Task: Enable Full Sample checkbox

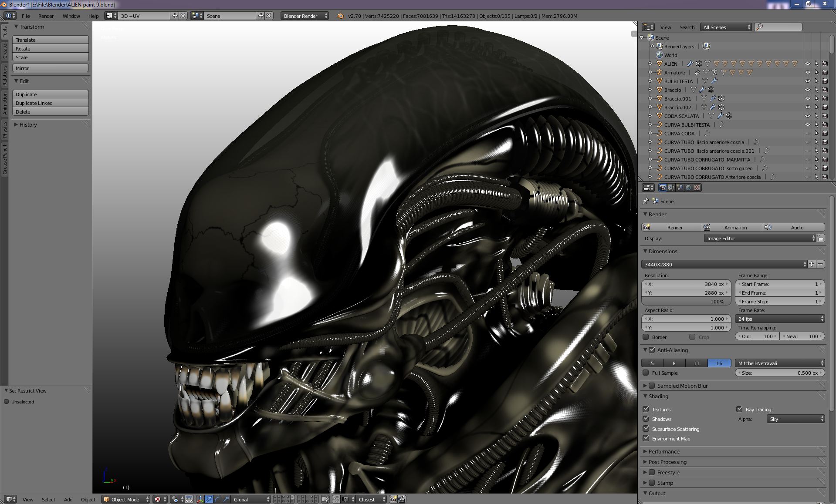Action: click(646, 373)
